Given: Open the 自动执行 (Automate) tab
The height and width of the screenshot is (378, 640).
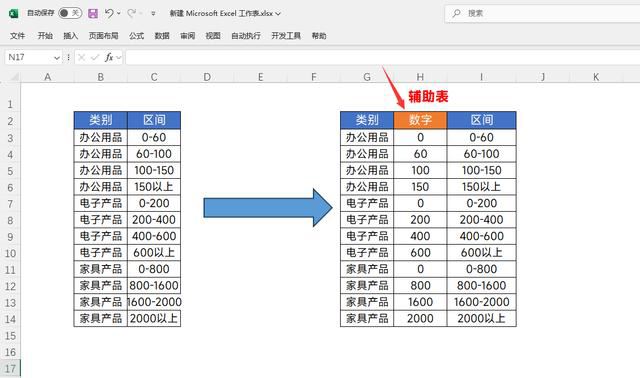Looking at the screenshot, I should (246, 36).
